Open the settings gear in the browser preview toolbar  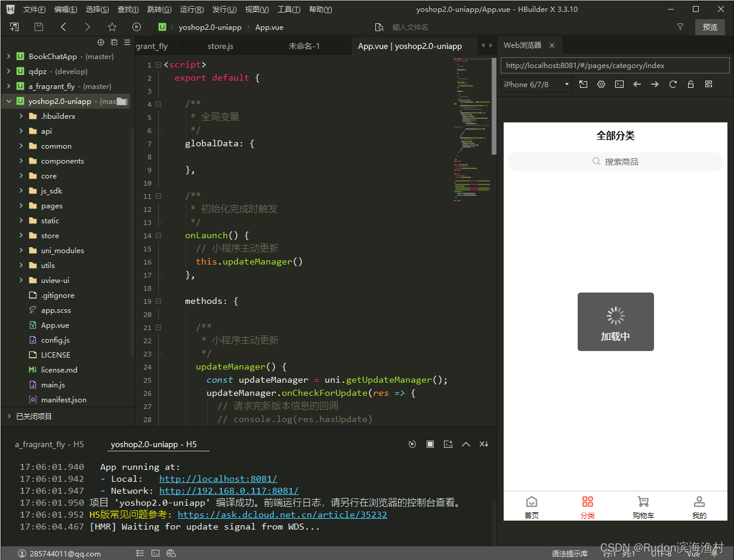pos(602,84)
